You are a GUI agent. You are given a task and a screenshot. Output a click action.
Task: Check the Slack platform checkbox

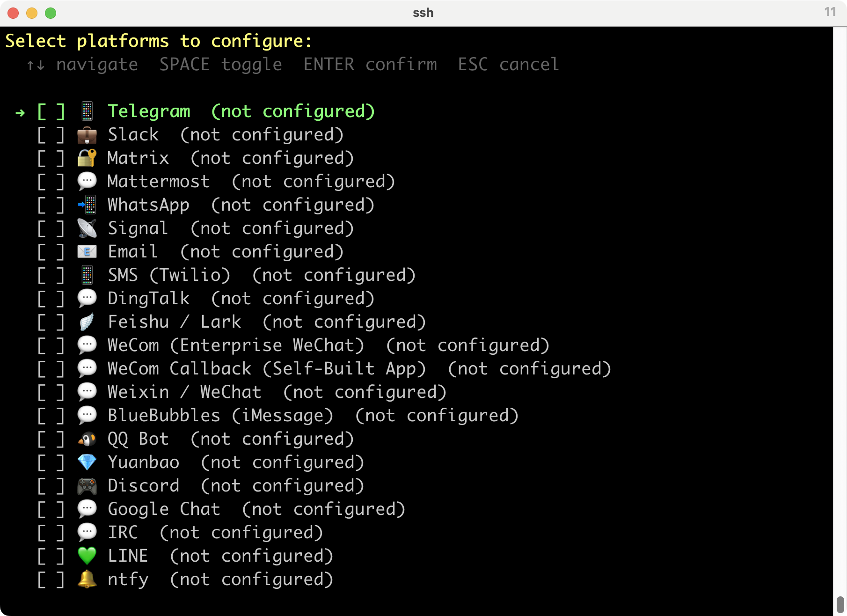point(51,135)
